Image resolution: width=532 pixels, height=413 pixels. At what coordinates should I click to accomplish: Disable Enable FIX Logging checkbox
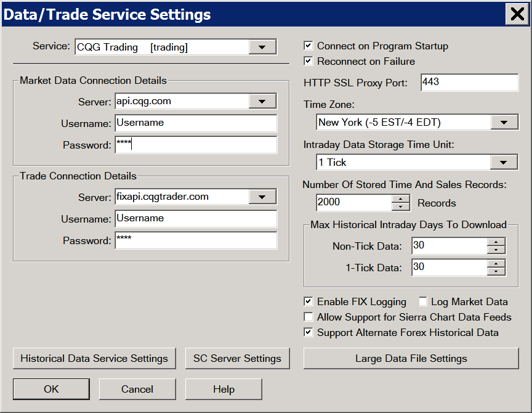(x=308, y=301)
